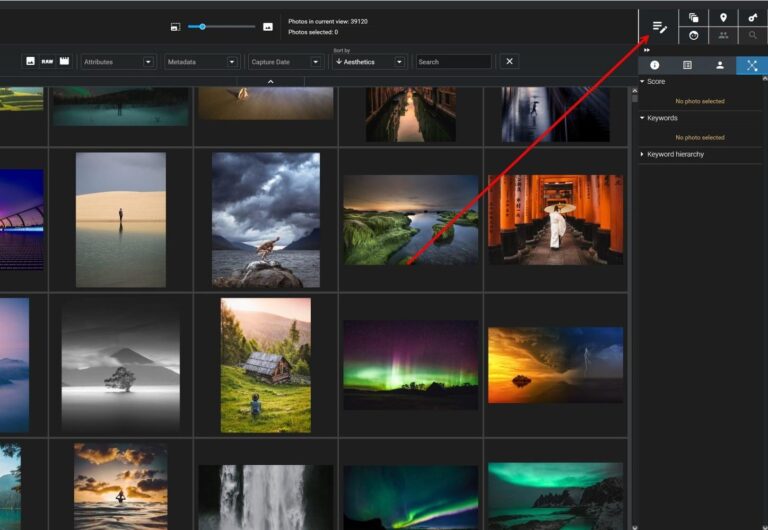Viewport: 768px width, 530px height.
Task: Collapse right panel with double-arrow icon
Action: [x=646, y=50]
